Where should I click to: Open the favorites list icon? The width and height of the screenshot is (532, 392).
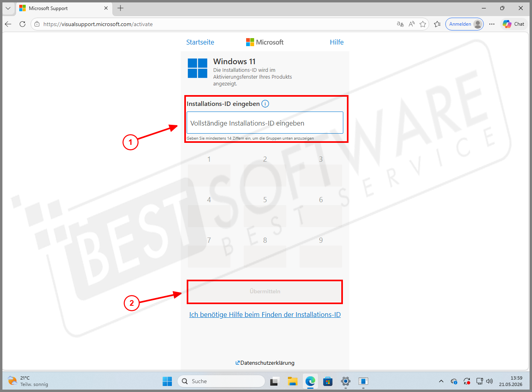(437, 24)
